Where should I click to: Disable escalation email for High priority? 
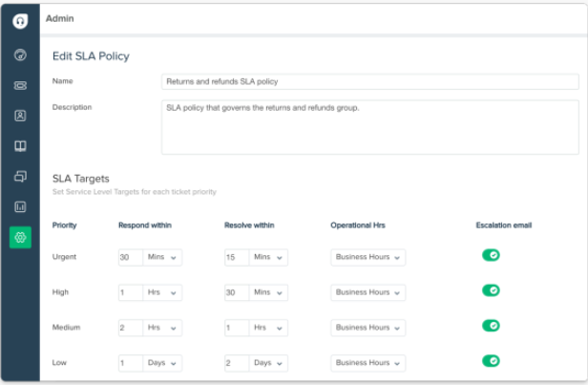pos(491,290)
